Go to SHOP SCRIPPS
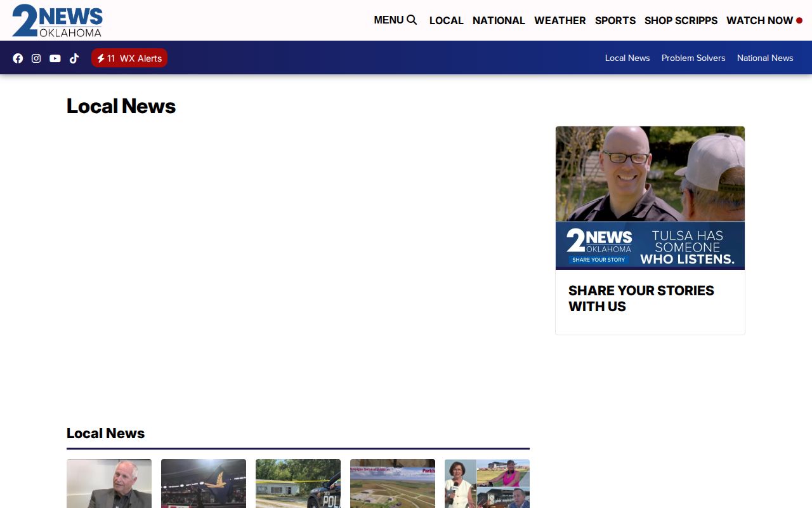The width and height of the screenshot is (812, 508). click(x=681, y=20)
